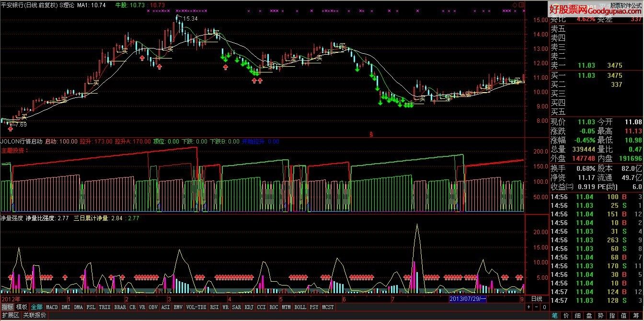Click the 牛股: 10.73 readout
This screenshot has height=321, width=644.
click(130, 5)
